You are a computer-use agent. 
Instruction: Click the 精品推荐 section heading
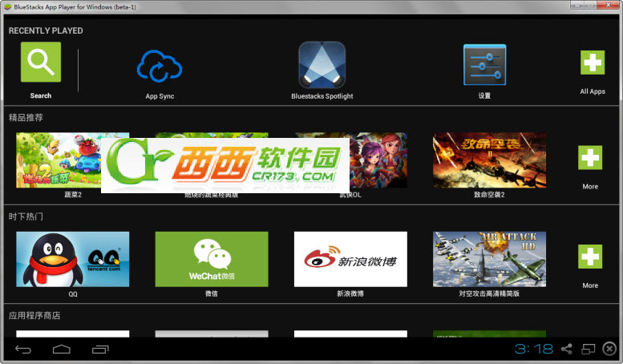pos(26,118)
